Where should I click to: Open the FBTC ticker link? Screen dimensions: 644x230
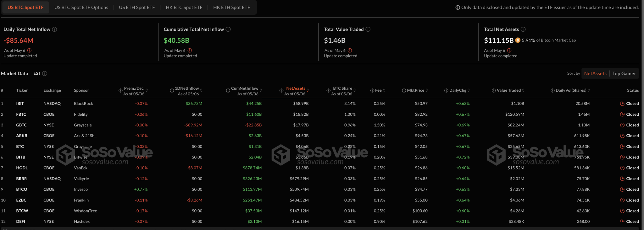[21, 114]
